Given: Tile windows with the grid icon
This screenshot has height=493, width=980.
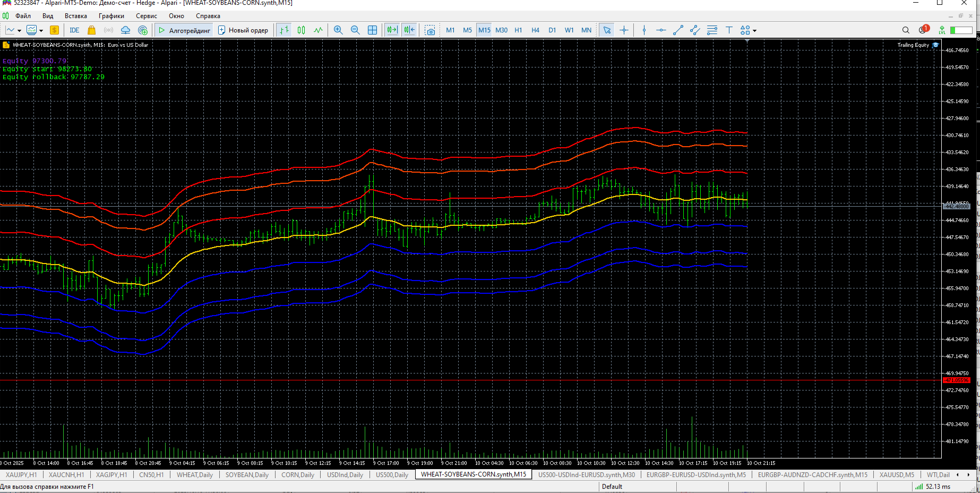Looking at the screenshot, I should click(372, 30).
